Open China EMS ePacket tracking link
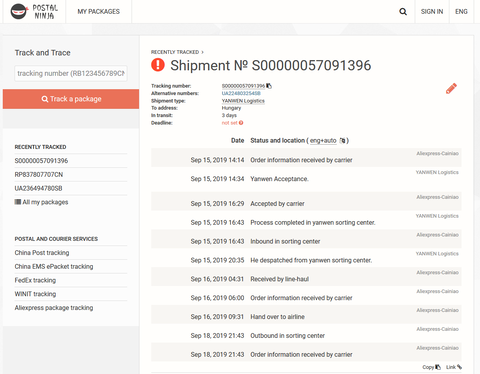 tap(54, 267)
